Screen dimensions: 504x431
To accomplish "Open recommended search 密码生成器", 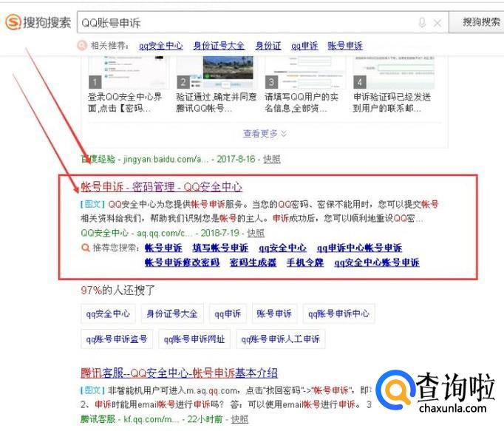I will click(x=253, y=262).
